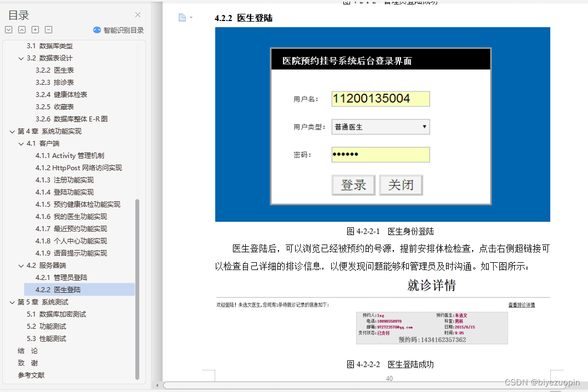The height and width of the screenshot is (392, 588).
Task: Click the 4.2.2 医生登陆 document heading
Action: coord(244,18)
